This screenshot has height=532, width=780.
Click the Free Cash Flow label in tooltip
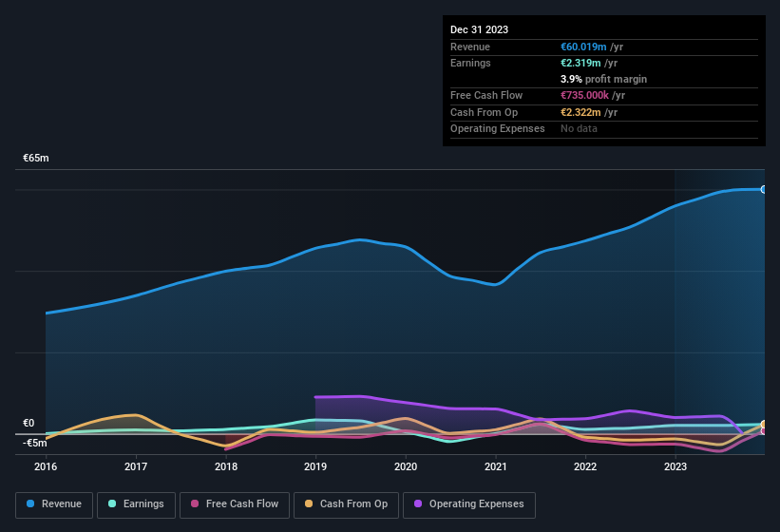(486, 95)
